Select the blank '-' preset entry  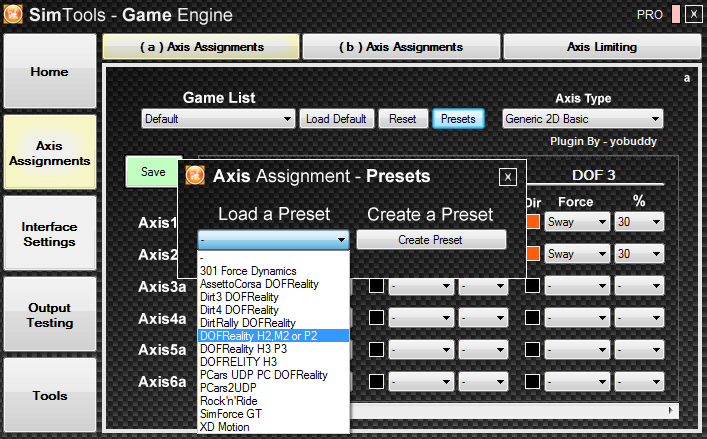point(273,258)
